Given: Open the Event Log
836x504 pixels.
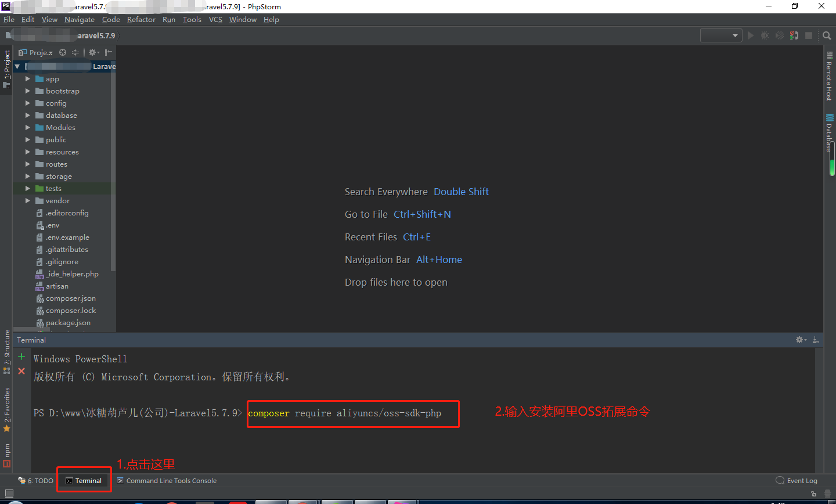Looking at the screenshot, I should coord(797,481).
